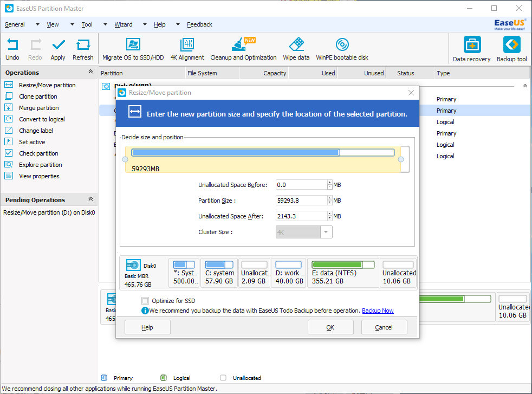Image resolution: width=532 pixels, height=394 pixels.
Task: Open the General menu
Action: tap(15, 24)
